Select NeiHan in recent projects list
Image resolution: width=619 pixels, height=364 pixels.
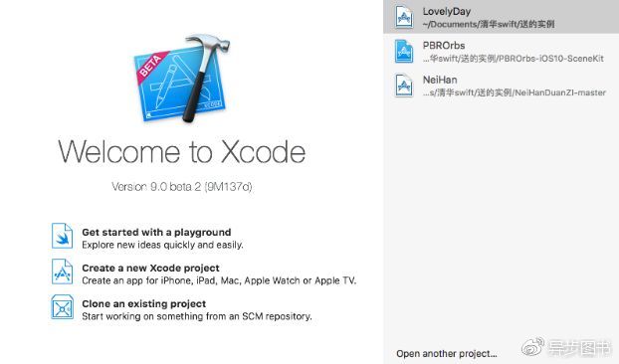pos(501,86)
